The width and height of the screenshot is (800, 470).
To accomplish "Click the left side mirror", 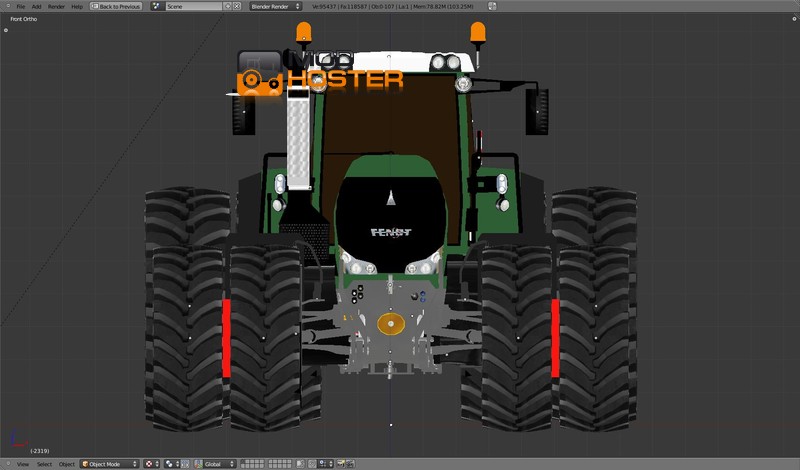I will pos(243,113).
